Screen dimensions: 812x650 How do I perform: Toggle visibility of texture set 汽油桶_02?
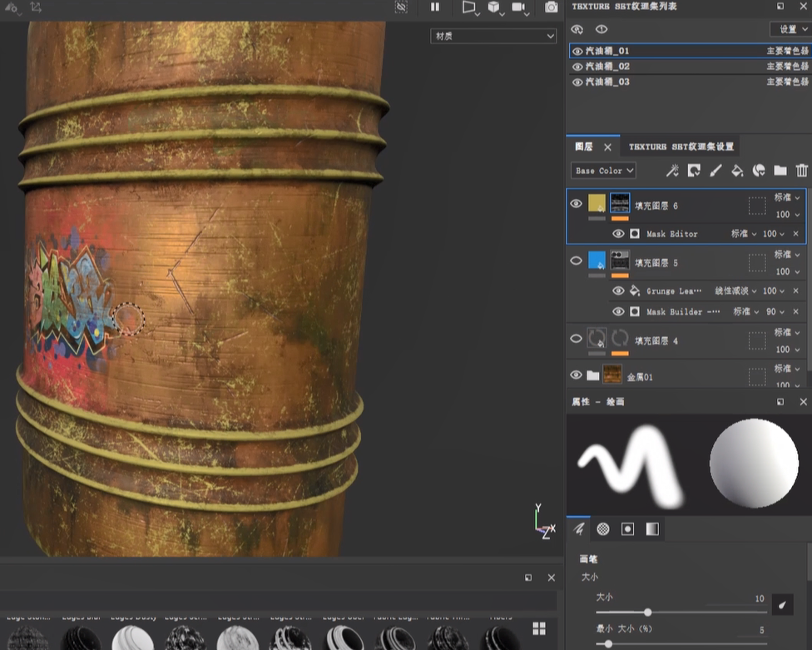[x=577, y=67]
